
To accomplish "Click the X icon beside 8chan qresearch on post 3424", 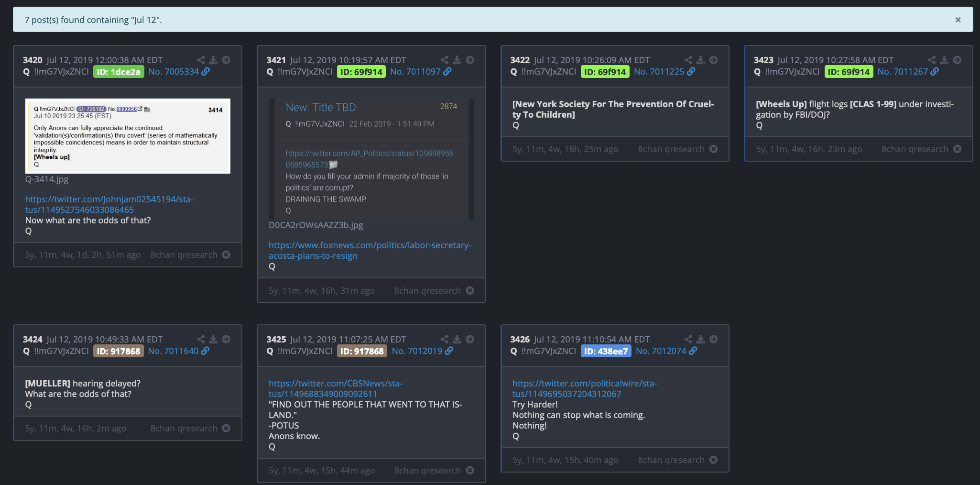I will click(x=226, y=428).
